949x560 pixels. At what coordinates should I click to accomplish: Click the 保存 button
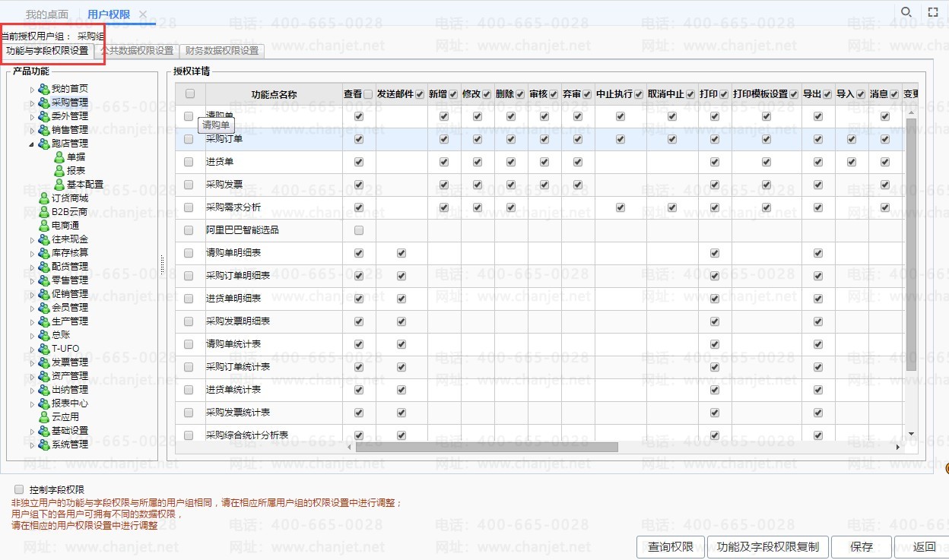[x=862, y=547]
